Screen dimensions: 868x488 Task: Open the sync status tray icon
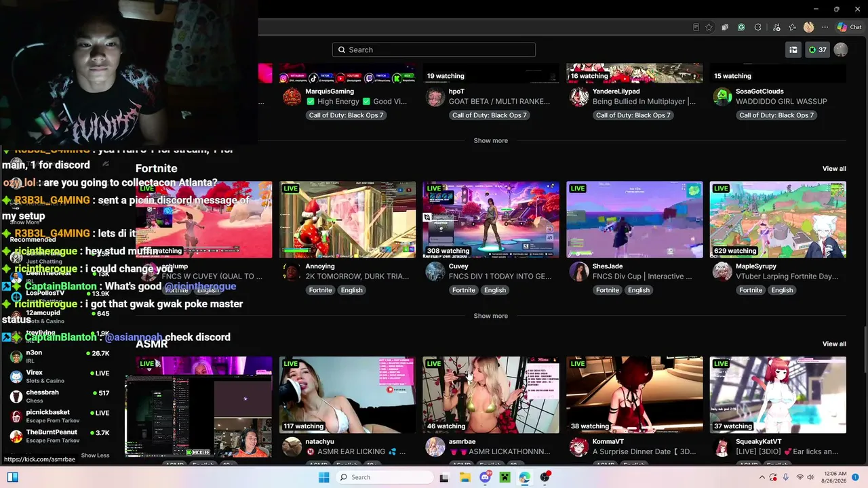click(774, 477)
